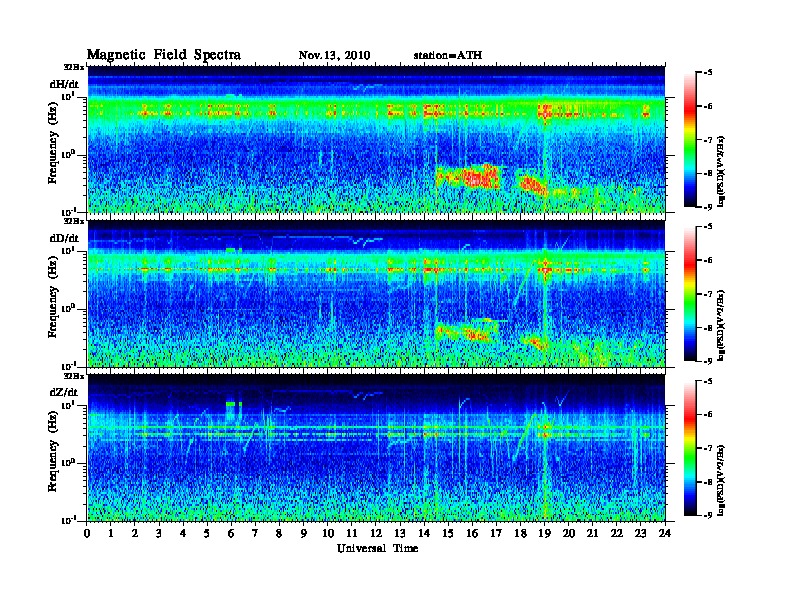
Task: Click hour 24 on the time axis
Action: tap(665, 534)
